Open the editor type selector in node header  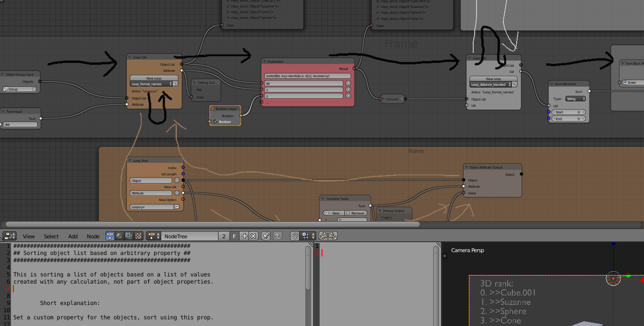coord(10,236)
